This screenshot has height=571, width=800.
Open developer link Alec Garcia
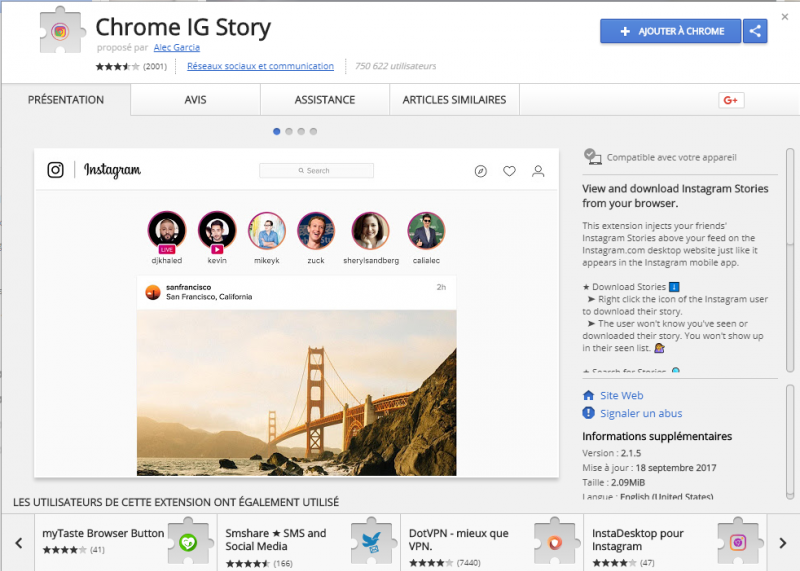[x=177, y=47]
